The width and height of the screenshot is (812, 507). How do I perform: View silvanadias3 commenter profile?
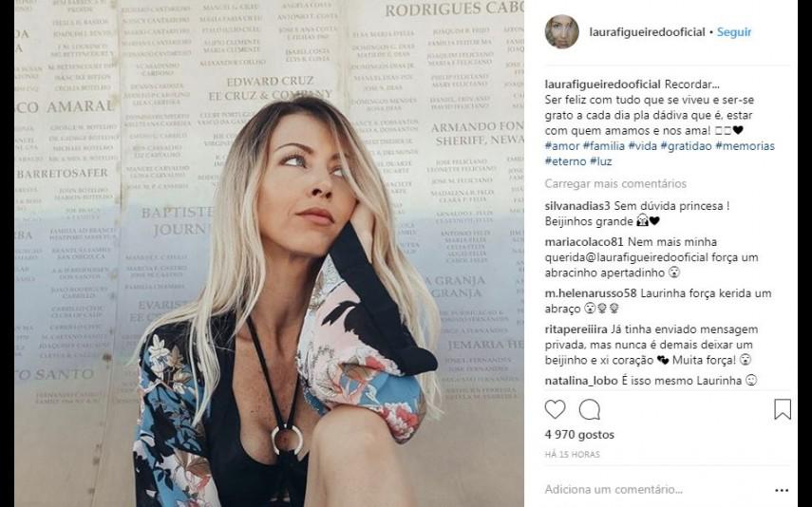point(577,206)
